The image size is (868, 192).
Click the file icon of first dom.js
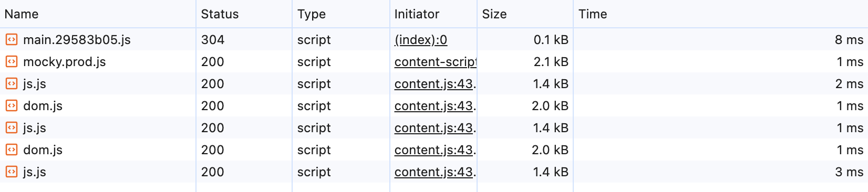12,105
